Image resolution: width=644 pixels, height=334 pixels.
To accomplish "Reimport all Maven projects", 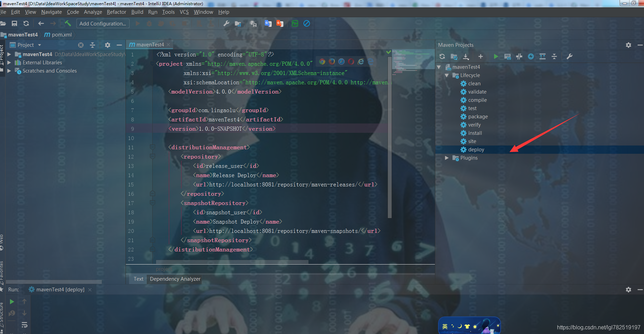I will click(442, 56).
